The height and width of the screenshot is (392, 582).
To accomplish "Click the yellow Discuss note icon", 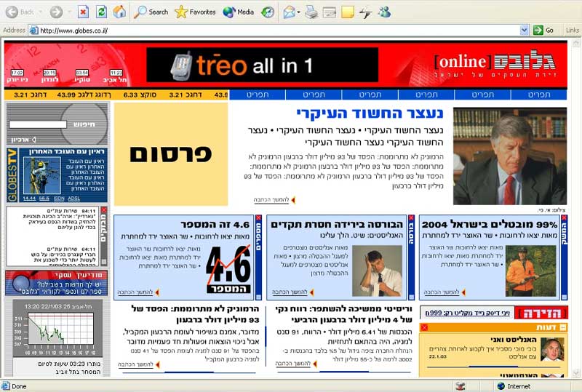I will 348,12.
